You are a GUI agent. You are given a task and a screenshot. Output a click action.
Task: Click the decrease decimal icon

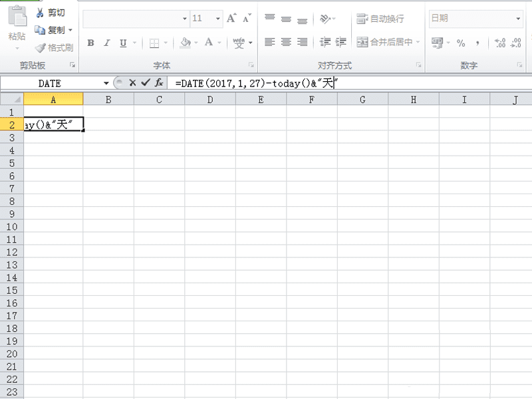click(516, 43)
